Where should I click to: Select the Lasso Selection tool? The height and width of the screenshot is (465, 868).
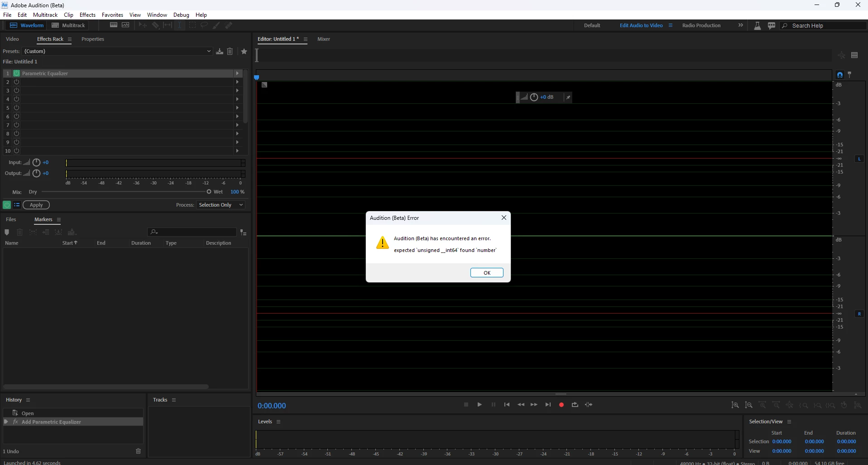tap(204, 25)
